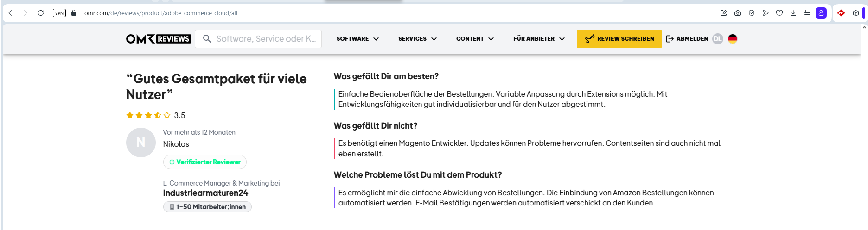This screenshot has width=868, height=230.
Task: Click the ABMELDEN logout link
Action: tap(687, 39)
